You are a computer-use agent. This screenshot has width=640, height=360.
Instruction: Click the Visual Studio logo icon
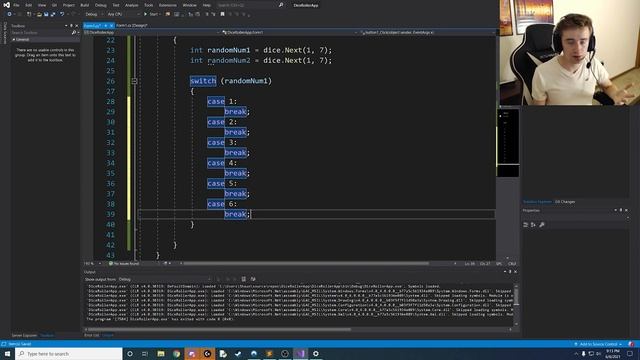[x=6, y=5]
